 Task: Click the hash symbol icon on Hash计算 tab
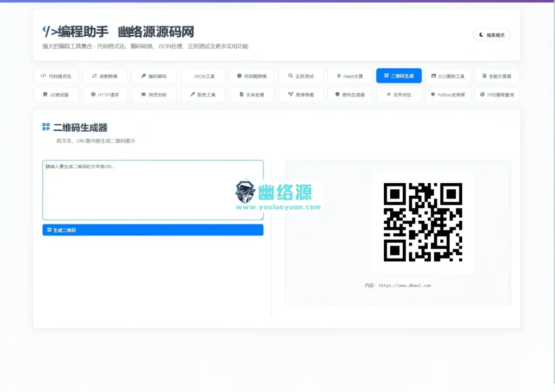339,76
